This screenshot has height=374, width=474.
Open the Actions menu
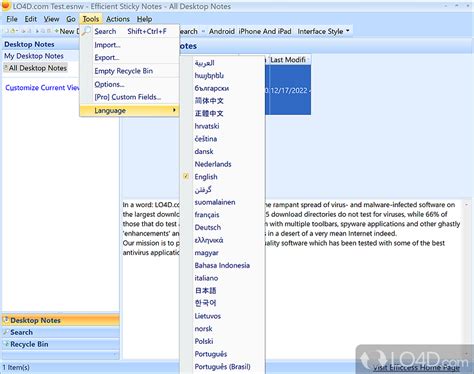click(x=118, y=19)
